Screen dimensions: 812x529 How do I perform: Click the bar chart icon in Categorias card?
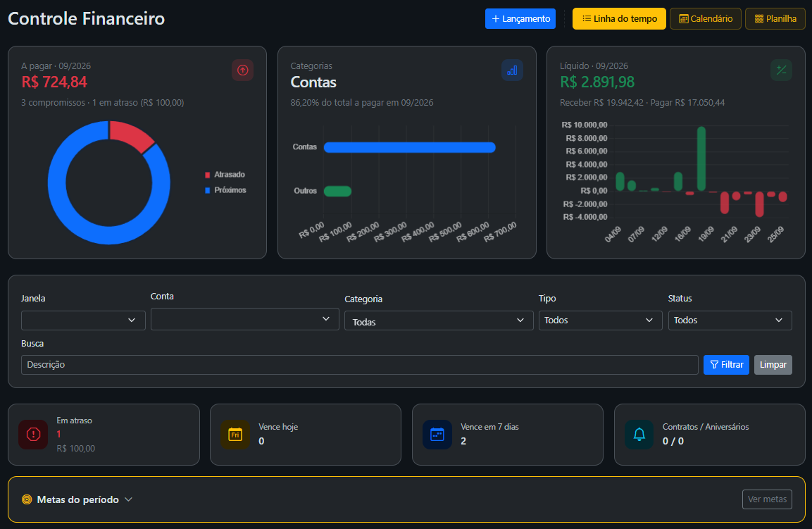click(512, 70)
